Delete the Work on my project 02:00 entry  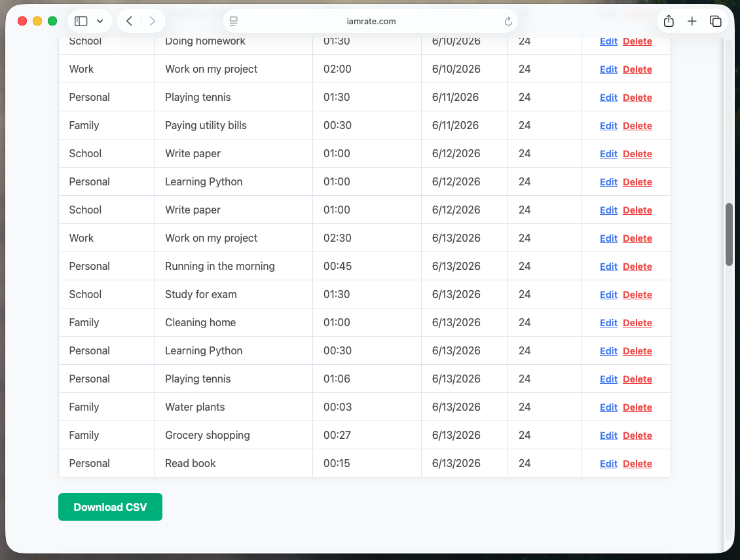[638, 69]
